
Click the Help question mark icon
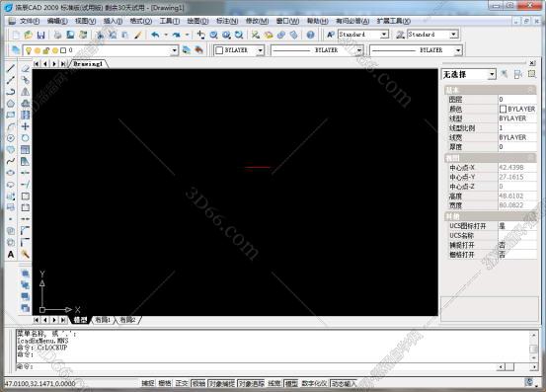(311, 35)
